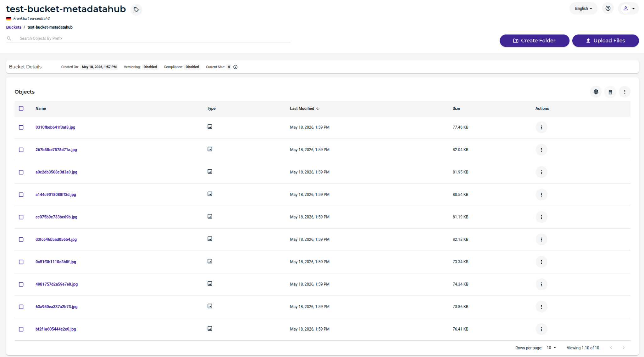Select checkbox for 0a51f3b1110e3b8f.jpg
This screenshot has height=357, width=644.
coord(21,262)
